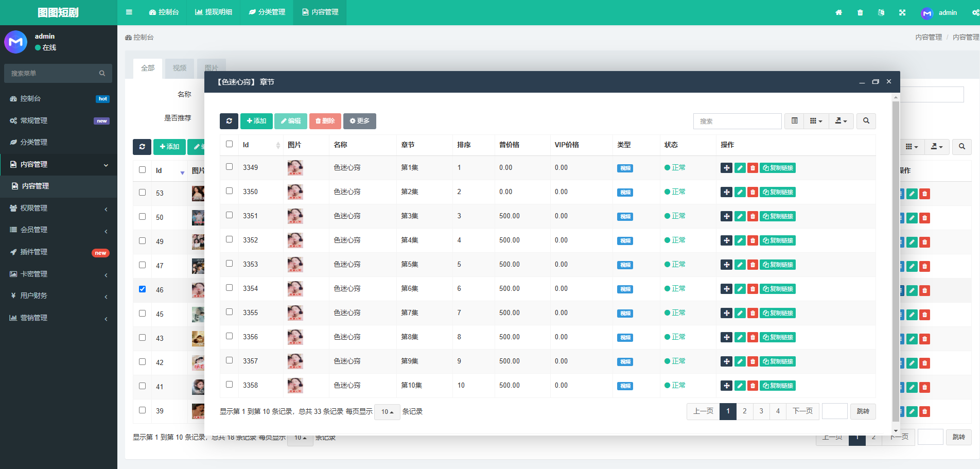Click the home icon in top header
The width and height of the screenshot is (980, 469).
(838, 12)
